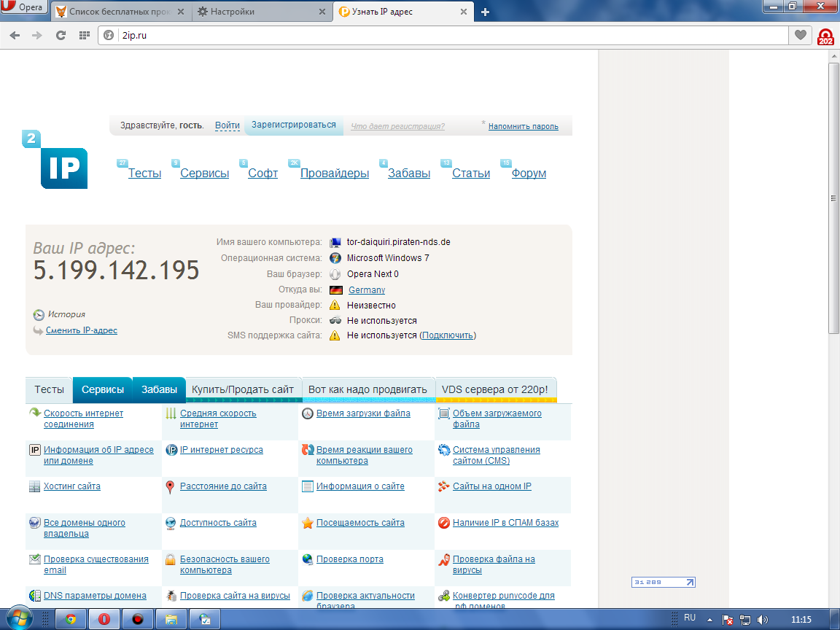Screen dimensions: 840x630
Task: Open the Провайдеры top menu
Action: pos(335,173)
